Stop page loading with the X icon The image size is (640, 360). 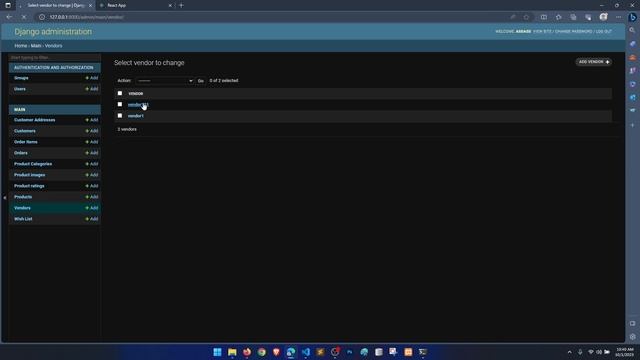24,17
